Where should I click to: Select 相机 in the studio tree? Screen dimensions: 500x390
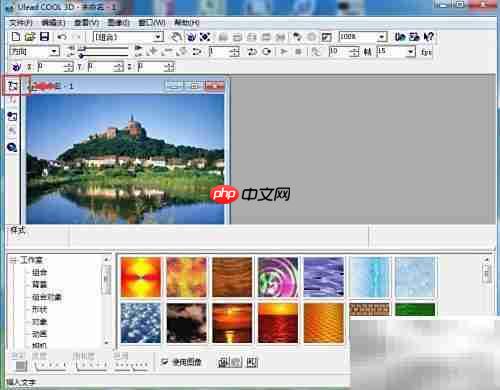(x=39, y=345)
